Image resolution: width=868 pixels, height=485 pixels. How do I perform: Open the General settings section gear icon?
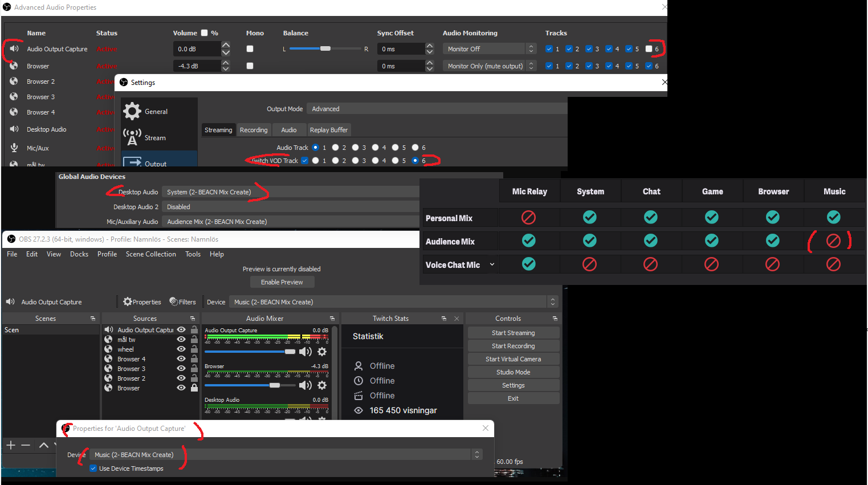coord(132,111)
